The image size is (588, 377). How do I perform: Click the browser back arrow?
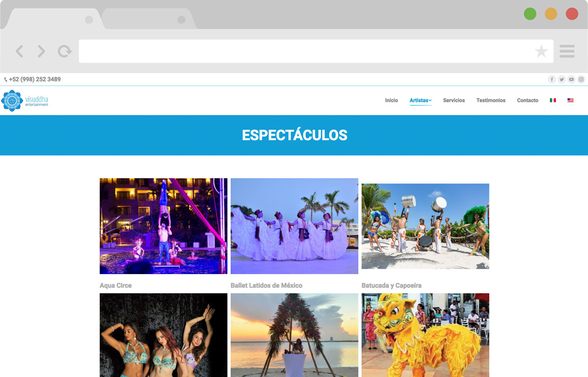19,51
